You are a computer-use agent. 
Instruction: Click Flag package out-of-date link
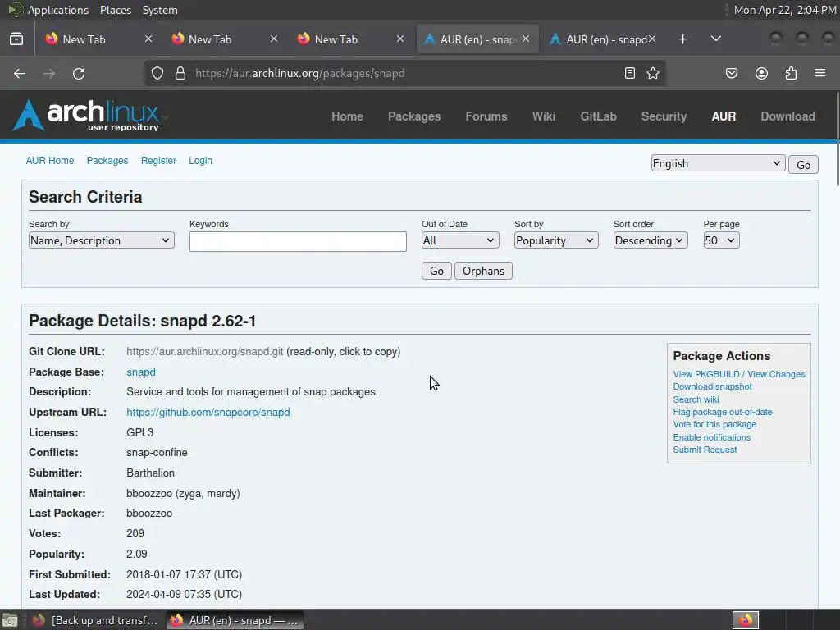tap(723, 412)
